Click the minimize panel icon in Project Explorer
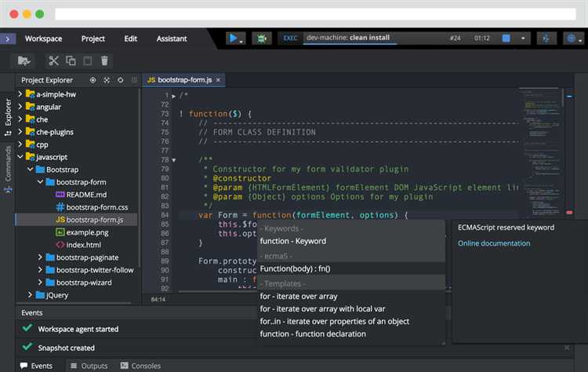588x372 pixels. (134, 80)
